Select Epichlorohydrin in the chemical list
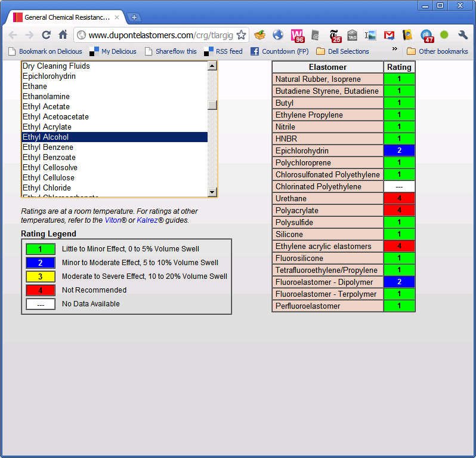This screenshot has width=476, height=458. coord(115,76)
